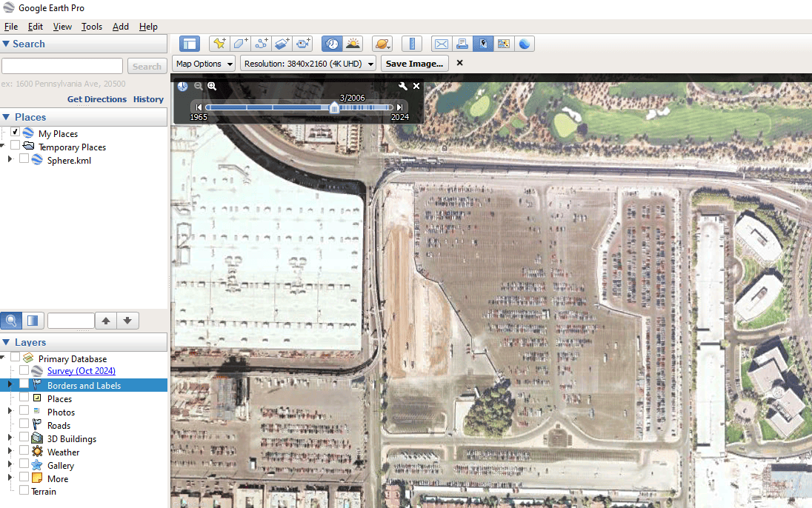Open the Survey (Oct 2024) link
The height and width of the screenshot is (508, 812).
tap(81, 371)
